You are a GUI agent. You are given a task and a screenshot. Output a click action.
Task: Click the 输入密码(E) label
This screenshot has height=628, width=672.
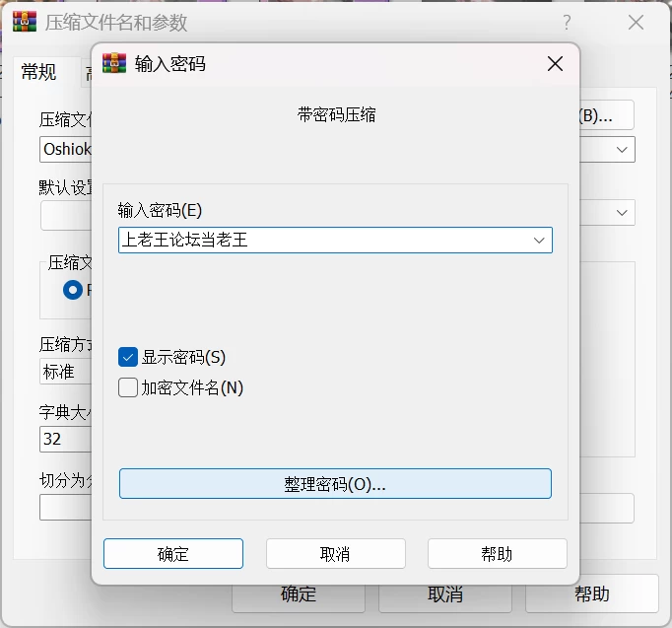tap(160, 210)
